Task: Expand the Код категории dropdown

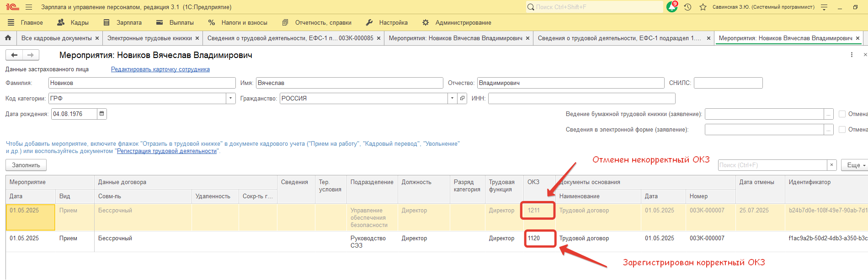Action: coord(231,99)
